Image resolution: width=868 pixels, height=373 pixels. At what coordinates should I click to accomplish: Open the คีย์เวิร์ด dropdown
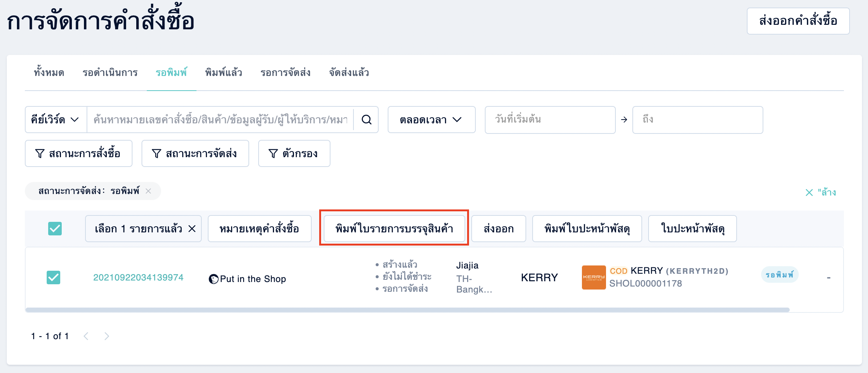(56, 120)
